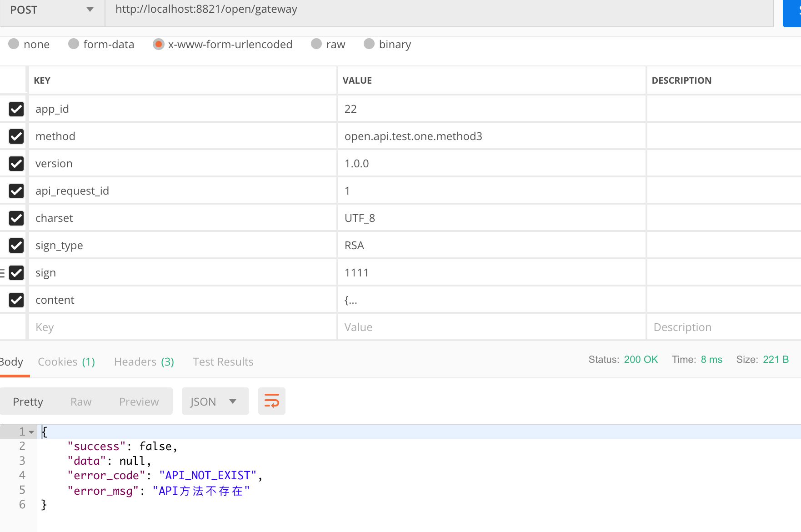Click the 200 OK status text
The height and width of the screenshot is (532, 801).
[x=641, y=359]
